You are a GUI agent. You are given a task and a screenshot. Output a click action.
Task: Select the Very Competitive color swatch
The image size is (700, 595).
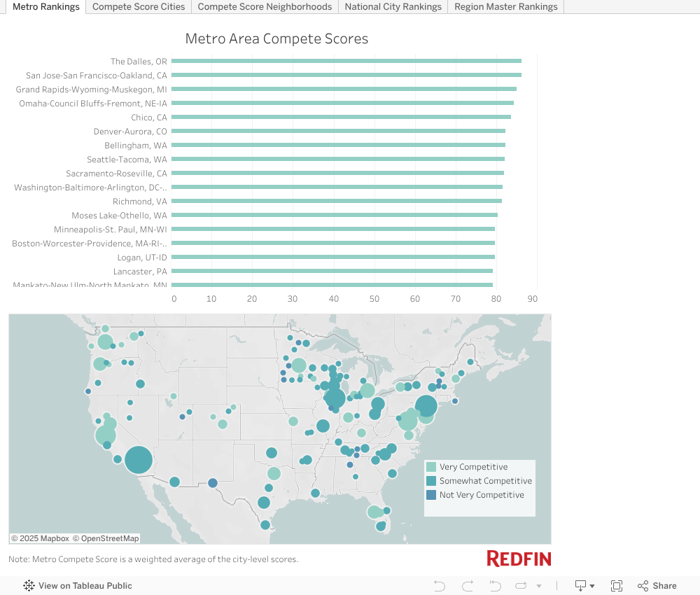pyautogui.click(x=432, y=467)
